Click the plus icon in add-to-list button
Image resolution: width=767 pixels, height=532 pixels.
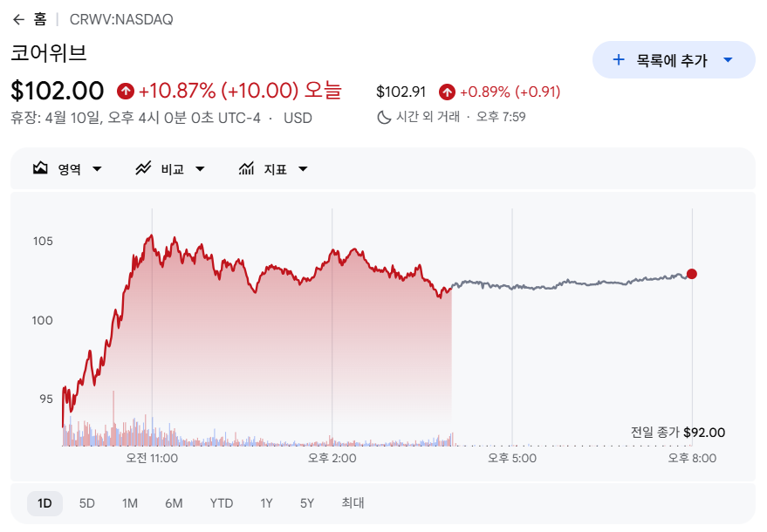[x=619, y=60]
